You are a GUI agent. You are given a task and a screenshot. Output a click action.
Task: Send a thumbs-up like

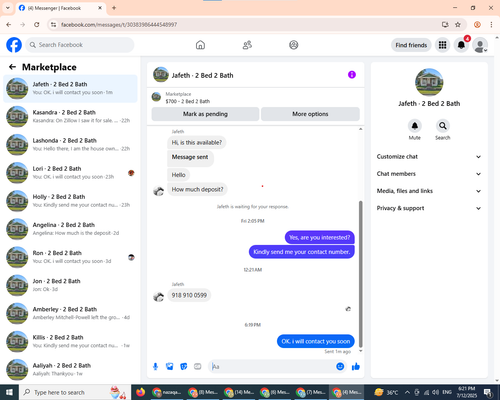tap(356, 367)
